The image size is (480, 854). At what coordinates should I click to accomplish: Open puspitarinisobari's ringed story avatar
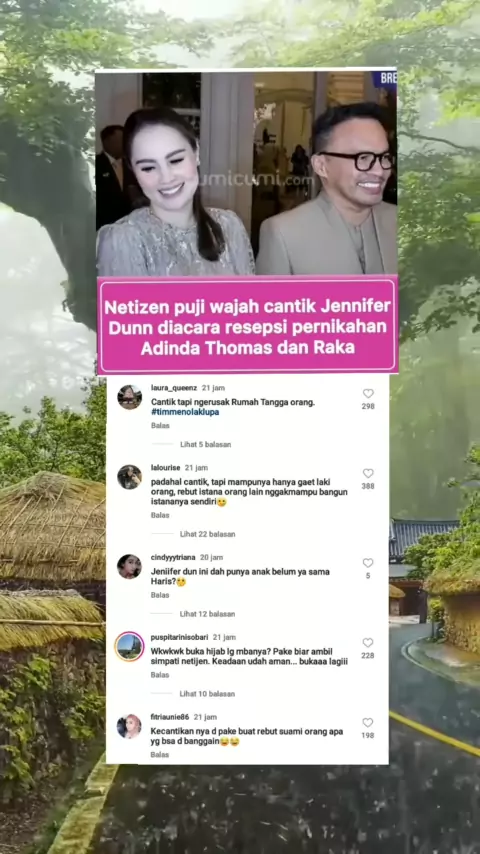pos(130,646)
